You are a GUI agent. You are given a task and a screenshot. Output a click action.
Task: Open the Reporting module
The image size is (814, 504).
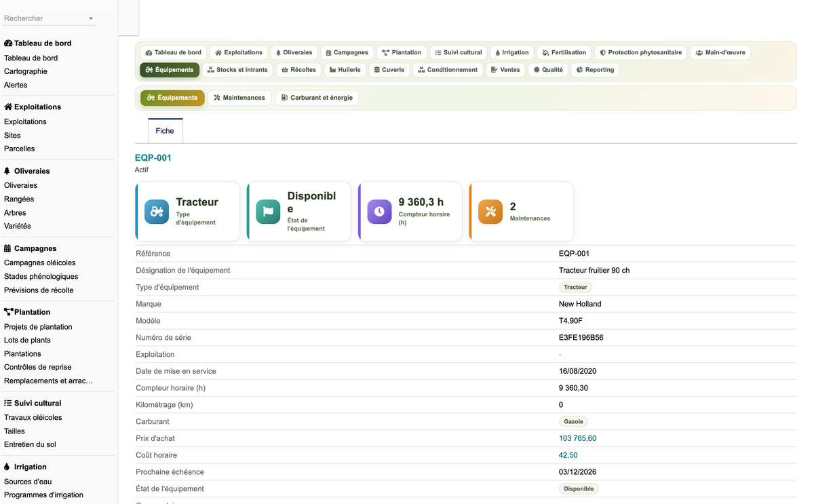(x=595, y=70)
